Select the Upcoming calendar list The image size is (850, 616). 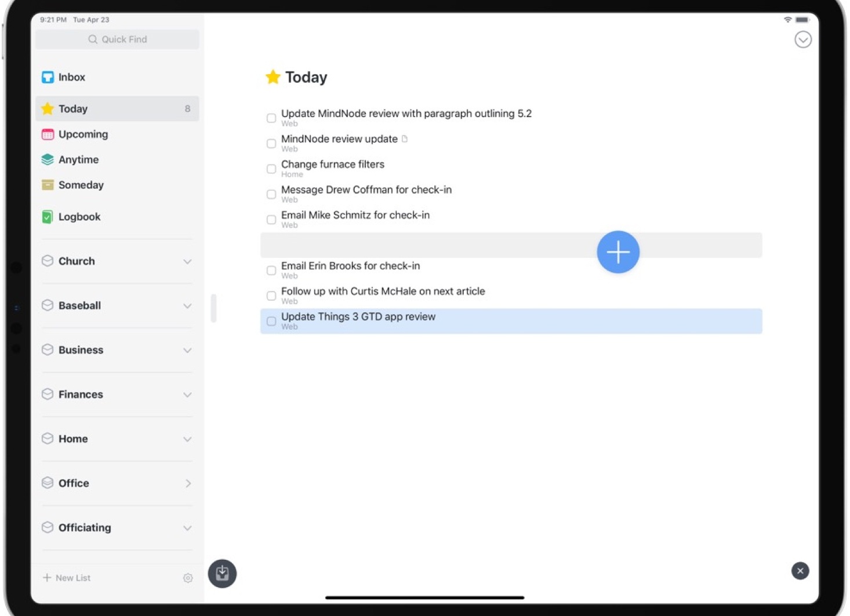click(83, 134)
